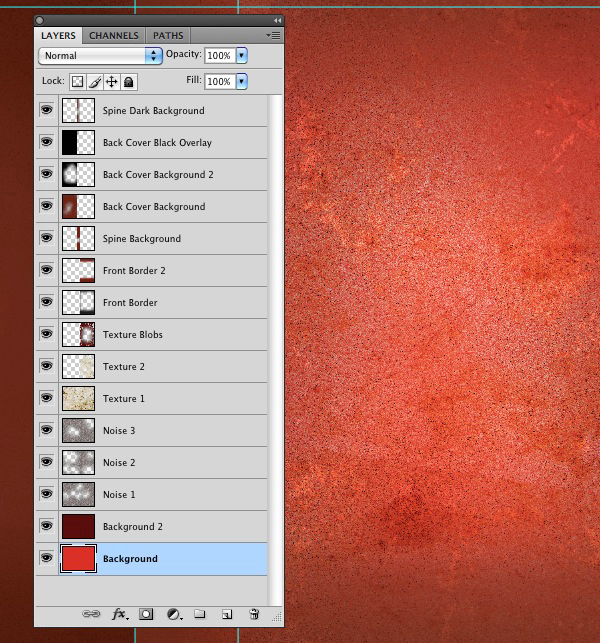Image resolution: width=600 pixels, height=643 pixels.
Task: Select the Texture 2 layer name
Action: point(124,367)
